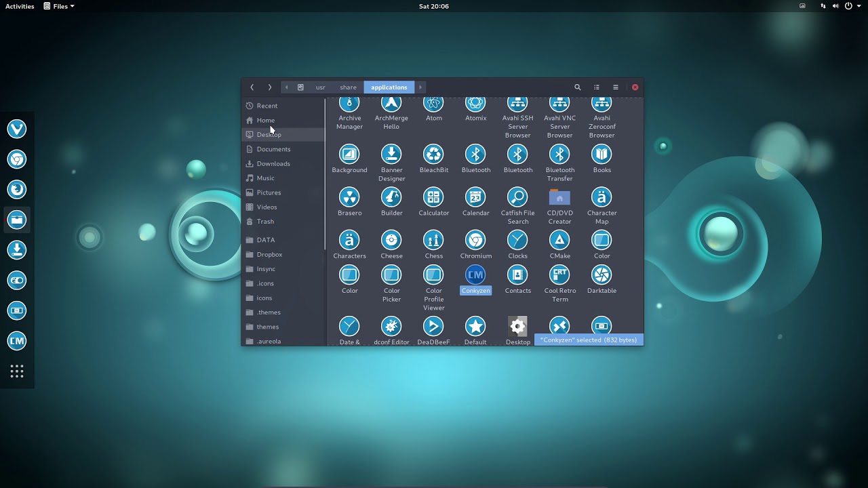This screenshot has height=488, width=868.
Task: Open Trash in the sidebar
Action: [283, 222]
